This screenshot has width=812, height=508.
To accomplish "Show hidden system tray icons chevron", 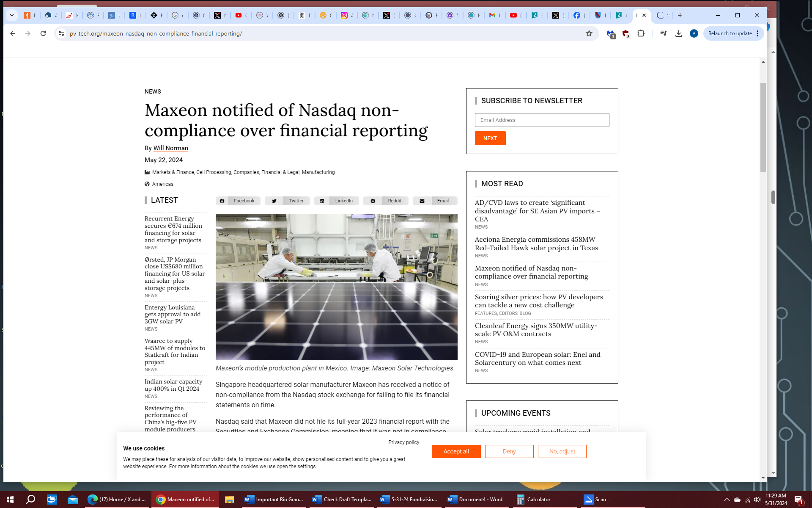I will (x=727, y=500).
